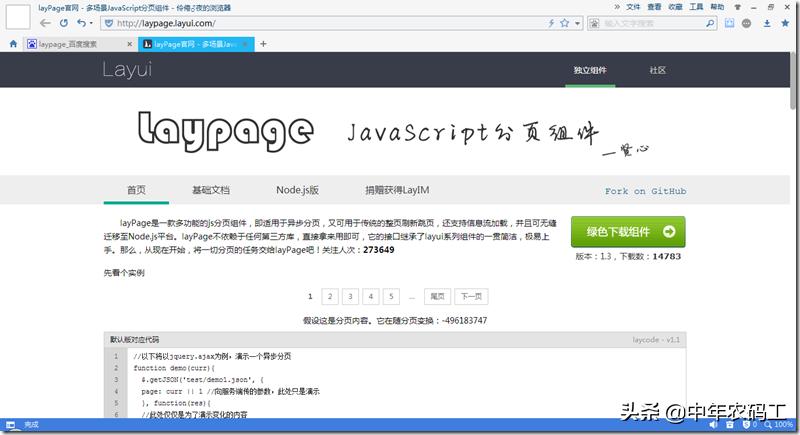800x435 pixels.
Task: Open the undo history dropdown arrow
Action: (91, 23)
